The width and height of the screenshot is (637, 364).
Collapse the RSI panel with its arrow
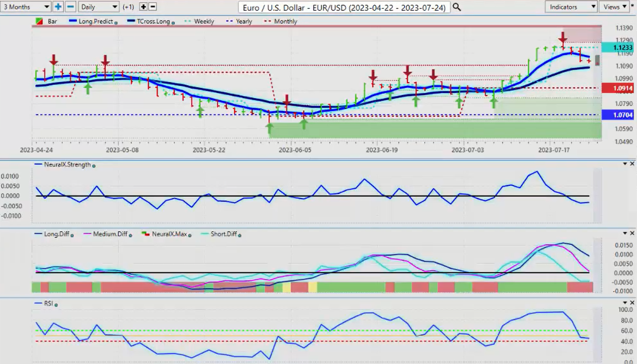625,303
